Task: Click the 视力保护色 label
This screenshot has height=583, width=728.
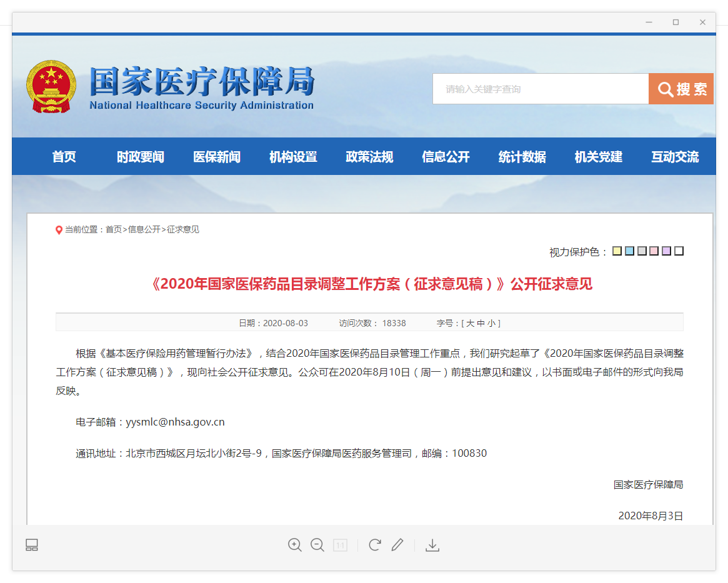Action: (x=578, y=252)
